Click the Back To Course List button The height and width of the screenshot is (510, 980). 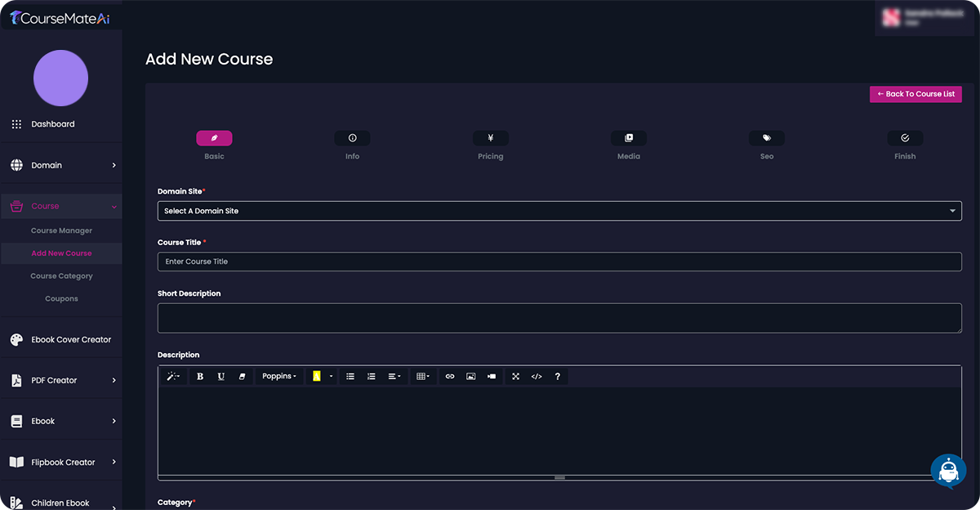[x=915, y=94]
